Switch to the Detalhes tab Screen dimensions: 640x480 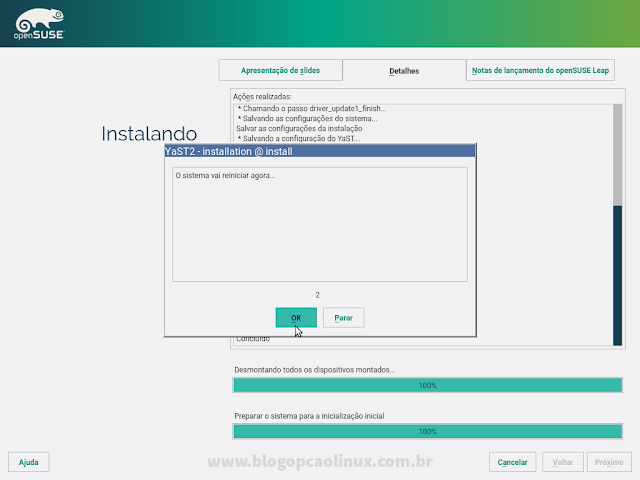404,71
